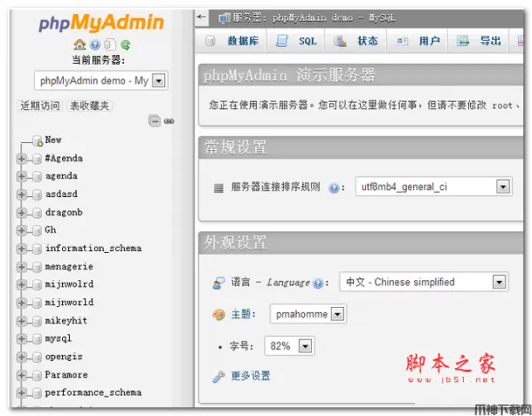
Task: Click help icon next to Language
Action: point(318,283)
